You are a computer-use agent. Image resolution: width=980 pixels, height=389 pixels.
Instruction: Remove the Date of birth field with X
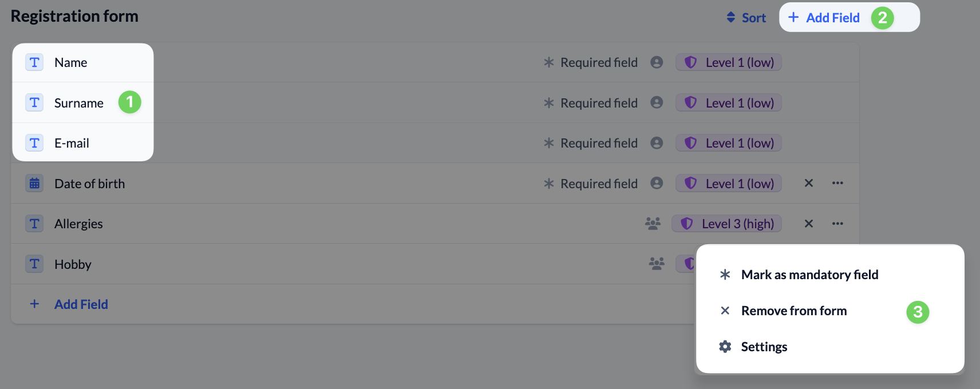click(x=808, y=183)
